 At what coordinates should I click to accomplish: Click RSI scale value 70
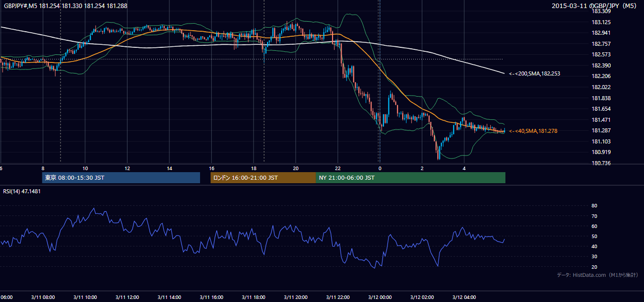[x=595, y=216]
